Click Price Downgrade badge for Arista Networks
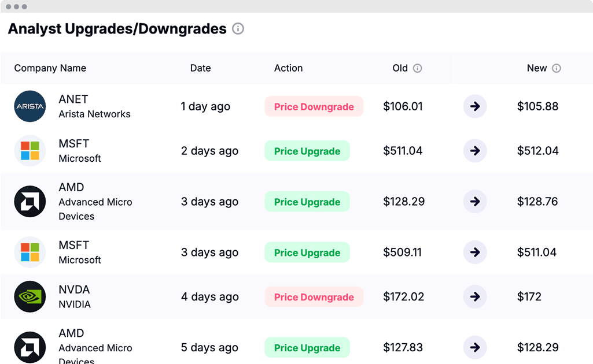 point(314,106)
